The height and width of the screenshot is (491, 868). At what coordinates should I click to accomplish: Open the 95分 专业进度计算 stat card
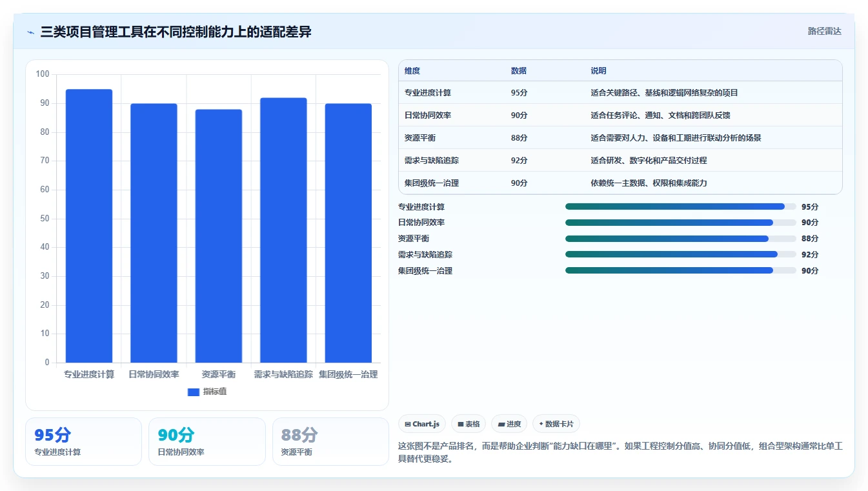(x=83, y=441)
